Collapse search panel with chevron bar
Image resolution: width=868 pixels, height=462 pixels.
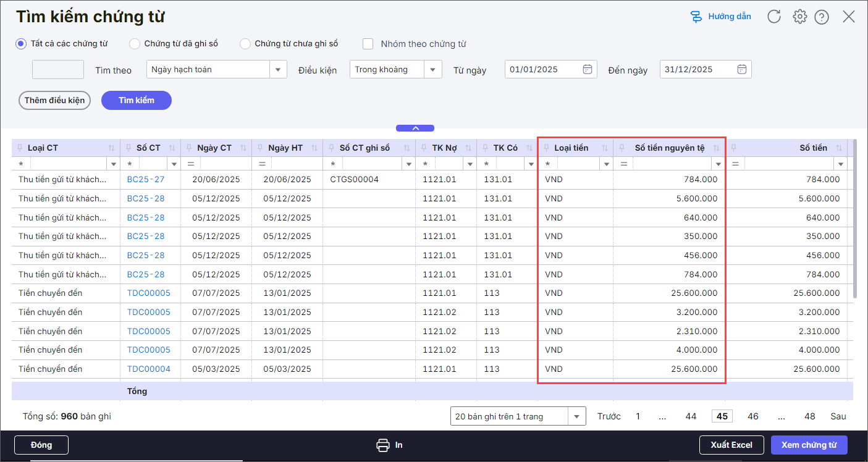[415, 128]
